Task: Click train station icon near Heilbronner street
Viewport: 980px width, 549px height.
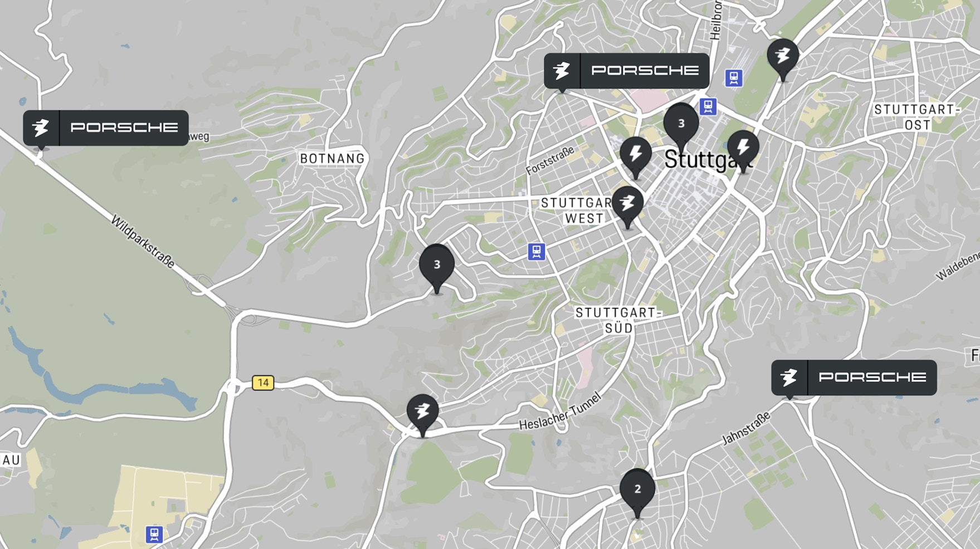Action: (734, 78)
